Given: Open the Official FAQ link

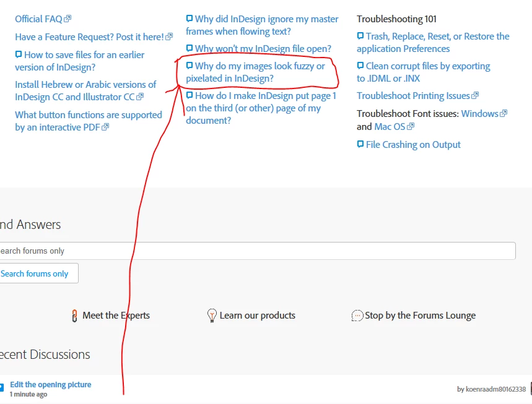Looking at the screenshot, I should [38, 19].
